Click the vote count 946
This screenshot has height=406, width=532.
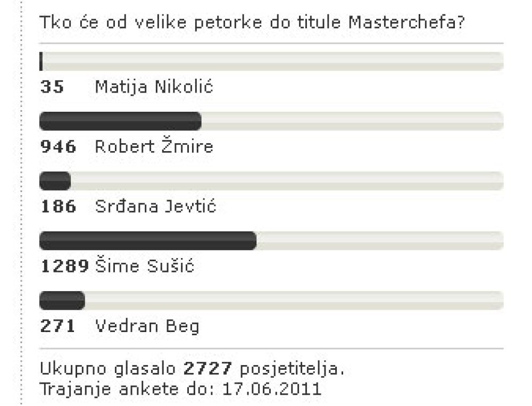coord(58,147)
